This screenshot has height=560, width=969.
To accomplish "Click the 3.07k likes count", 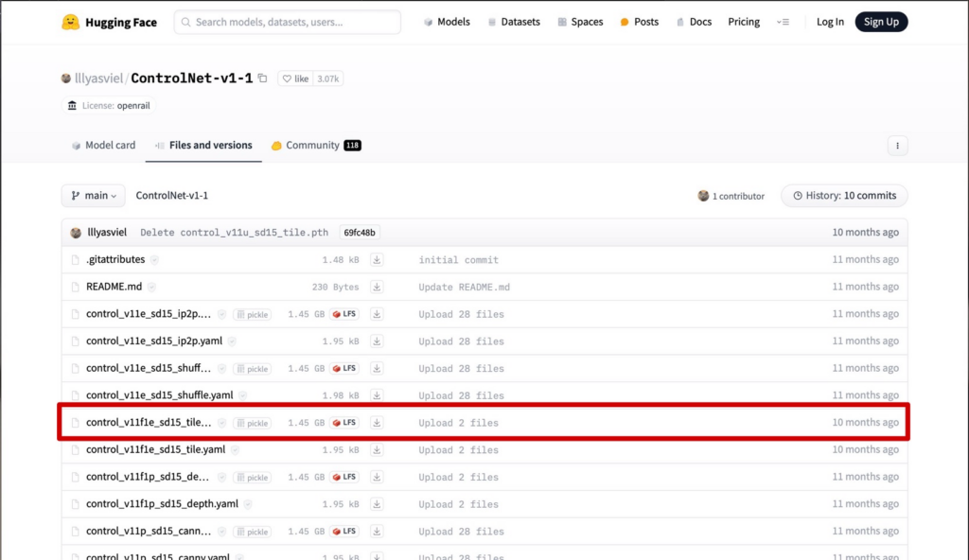I will [x=327, y=79].
